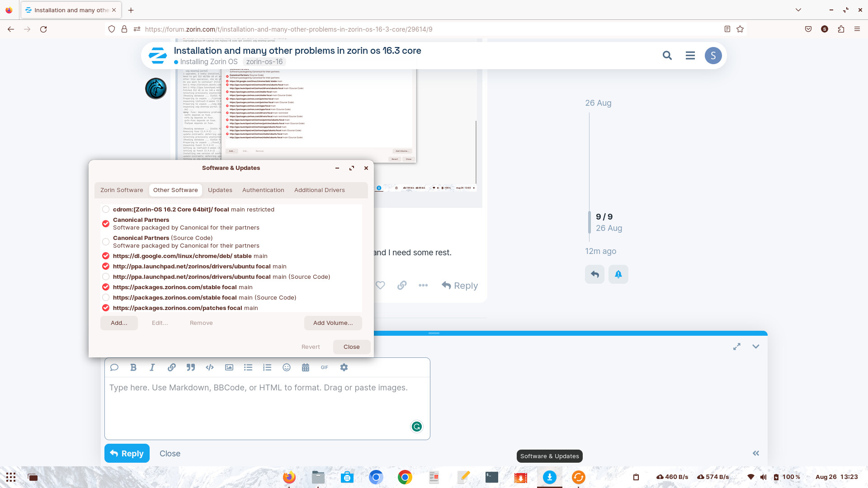
Task: Open the Installing Zorin OS category link
Action: click(206, 62)
